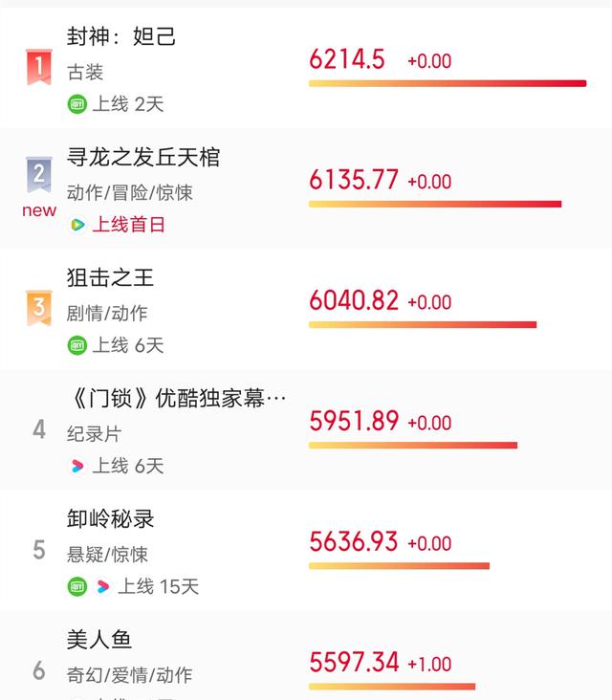
Task: Tap the red new tag under rank 2
Action: click(39, 210)
